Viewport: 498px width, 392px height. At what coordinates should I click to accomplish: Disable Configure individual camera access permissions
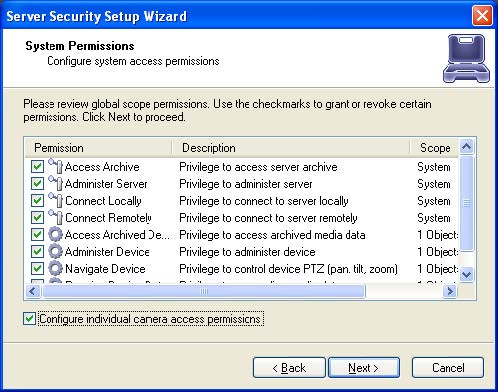point(29,319)
